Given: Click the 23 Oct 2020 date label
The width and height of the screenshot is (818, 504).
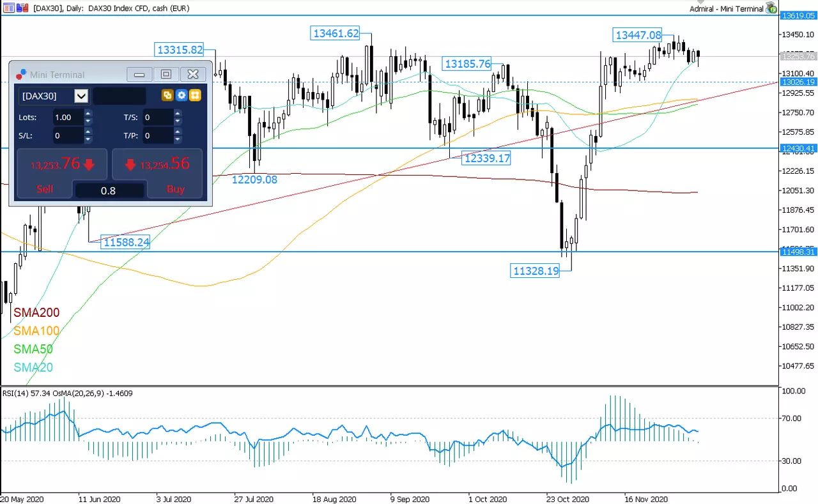Looking at the screenshot, I should tap(566, 499).
